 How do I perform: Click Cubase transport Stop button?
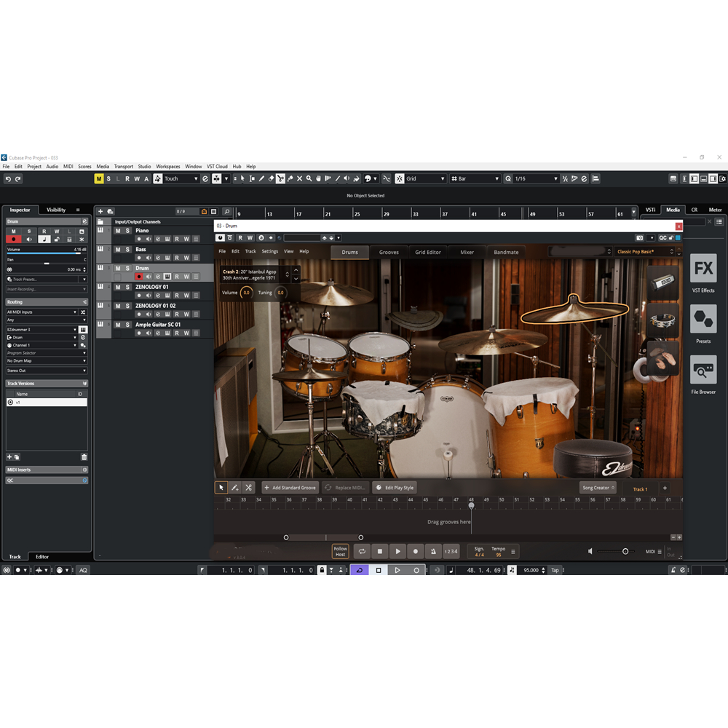pyautogui.click(x=379, y=570)
